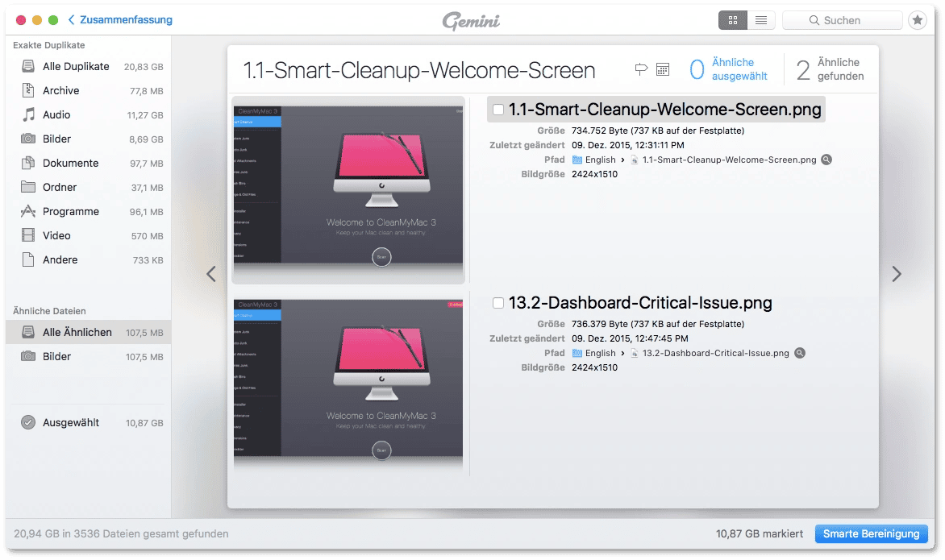Click the grid table icon beside the title
Screen dimensions: 945x560
662,69
